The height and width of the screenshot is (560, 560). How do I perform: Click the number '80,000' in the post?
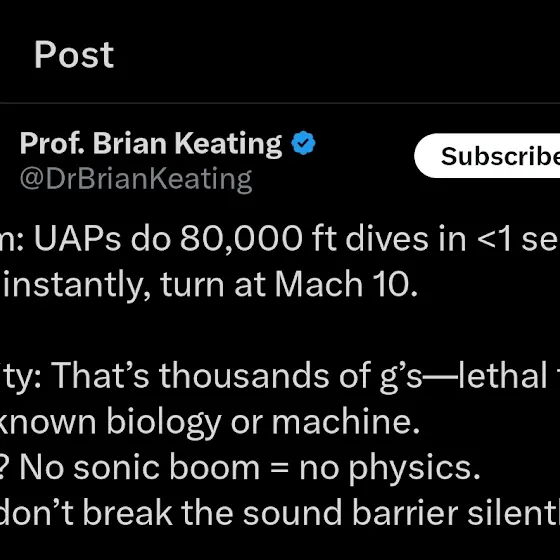click(241, 239)
